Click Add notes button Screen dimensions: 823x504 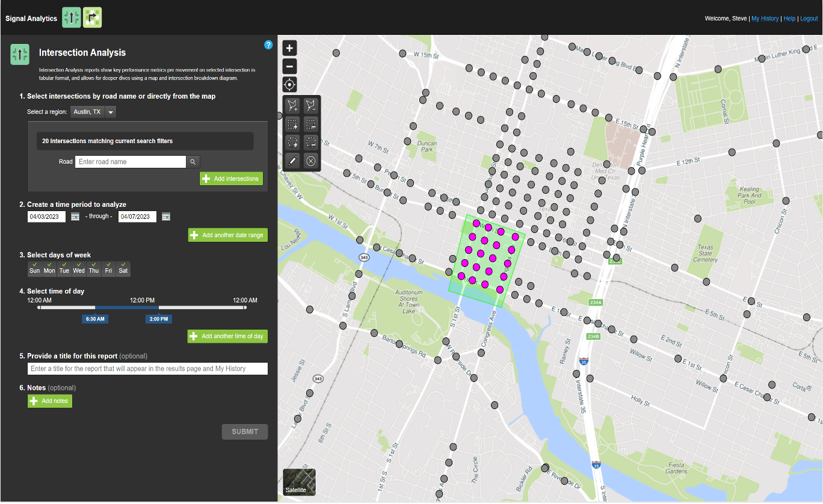click(x=50, y=401)
